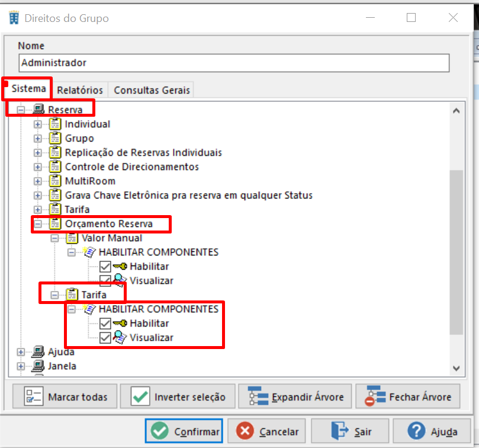
Task: Click the vertical scrollbar thumb
Action: (456, 252)
